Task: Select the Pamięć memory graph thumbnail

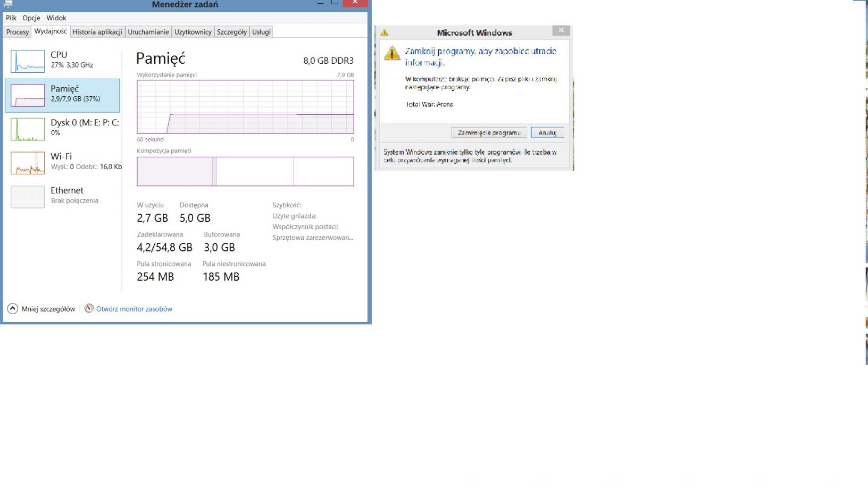Action: (x=28, y=95)
